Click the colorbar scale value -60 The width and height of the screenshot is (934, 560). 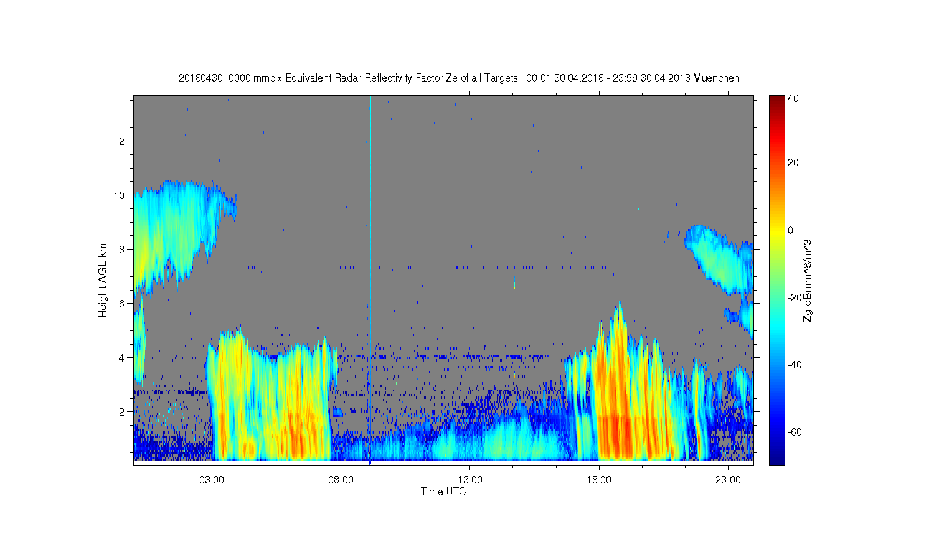pos(795,432)
